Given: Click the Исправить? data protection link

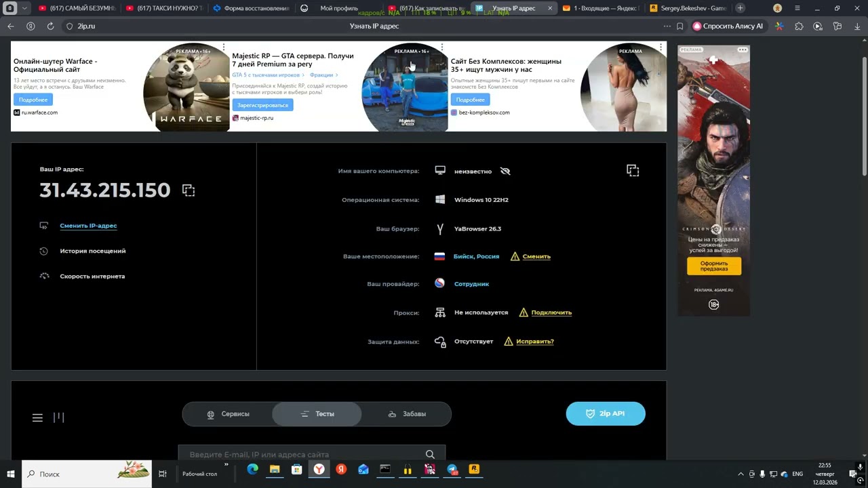Looking at the screenshot, I should (535, 342).
